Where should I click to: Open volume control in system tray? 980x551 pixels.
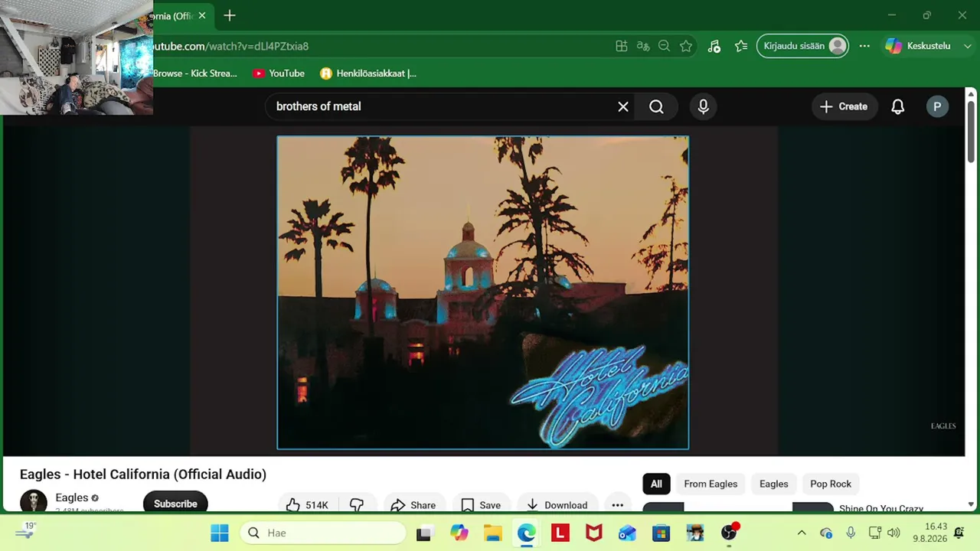[893, 533]
